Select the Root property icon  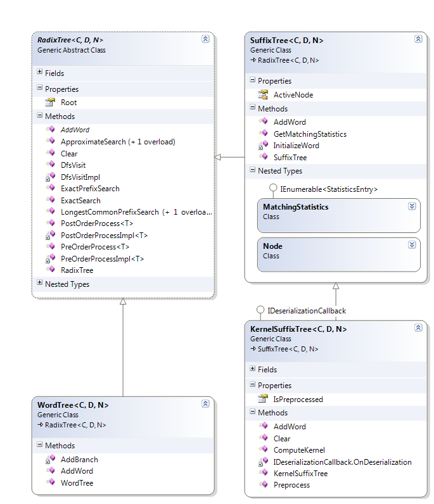50,102
